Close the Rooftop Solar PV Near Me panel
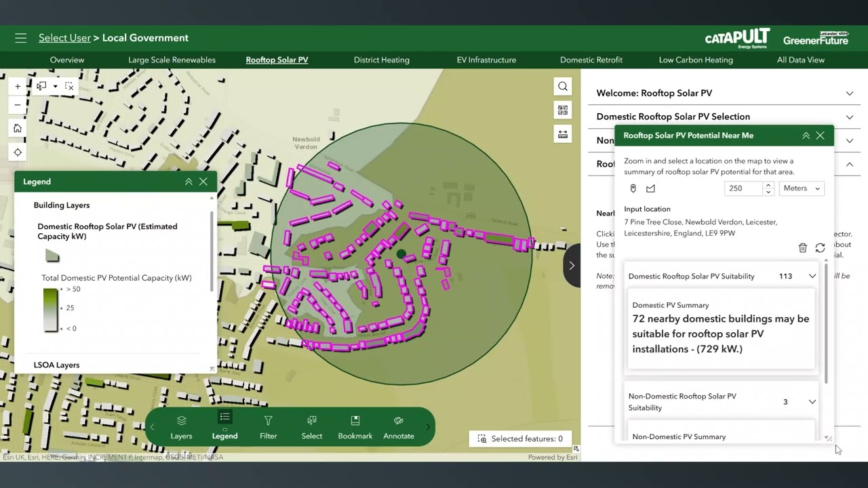 (821, 136)
